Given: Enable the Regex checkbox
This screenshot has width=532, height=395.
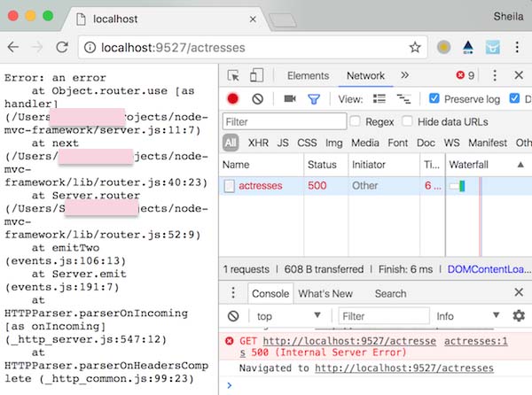Looking at the screenshot, I should click(355, 121).
